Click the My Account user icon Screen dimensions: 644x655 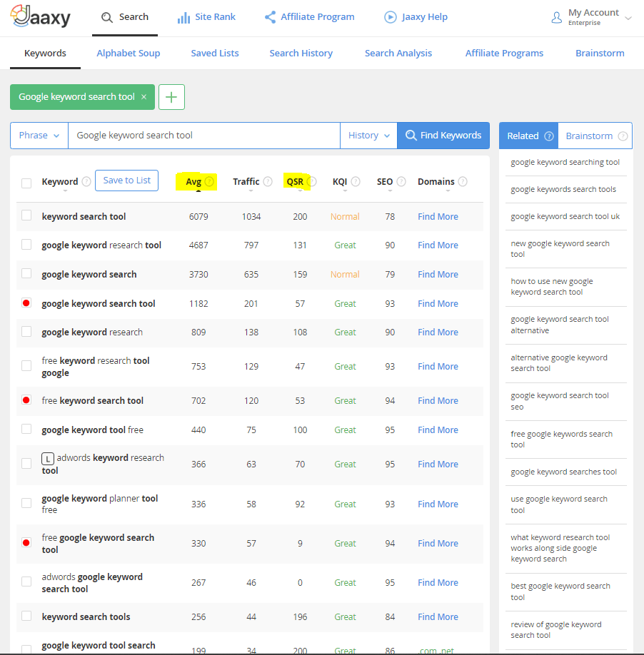pos(557,17)
